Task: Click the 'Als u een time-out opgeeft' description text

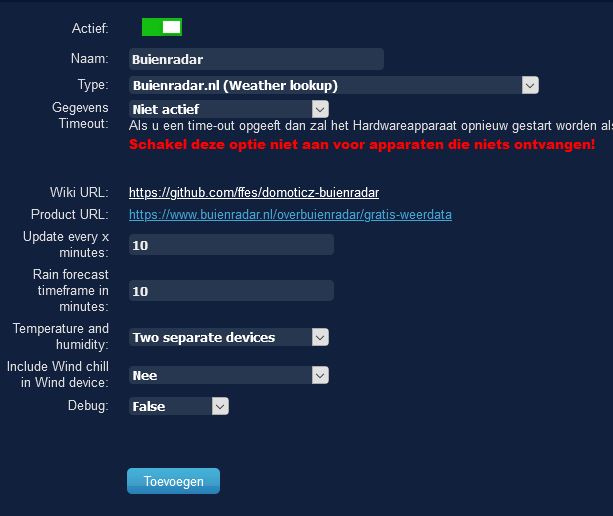Action: click(371, 126)
